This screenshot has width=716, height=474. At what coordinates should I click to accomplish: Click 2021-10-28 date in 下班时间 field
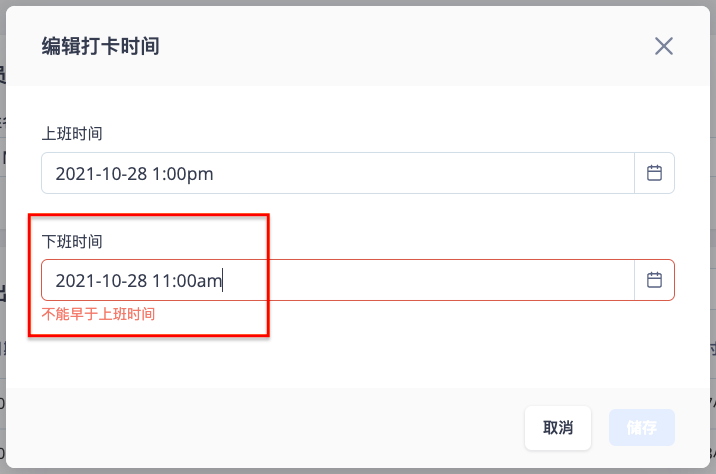coord(101,281)
